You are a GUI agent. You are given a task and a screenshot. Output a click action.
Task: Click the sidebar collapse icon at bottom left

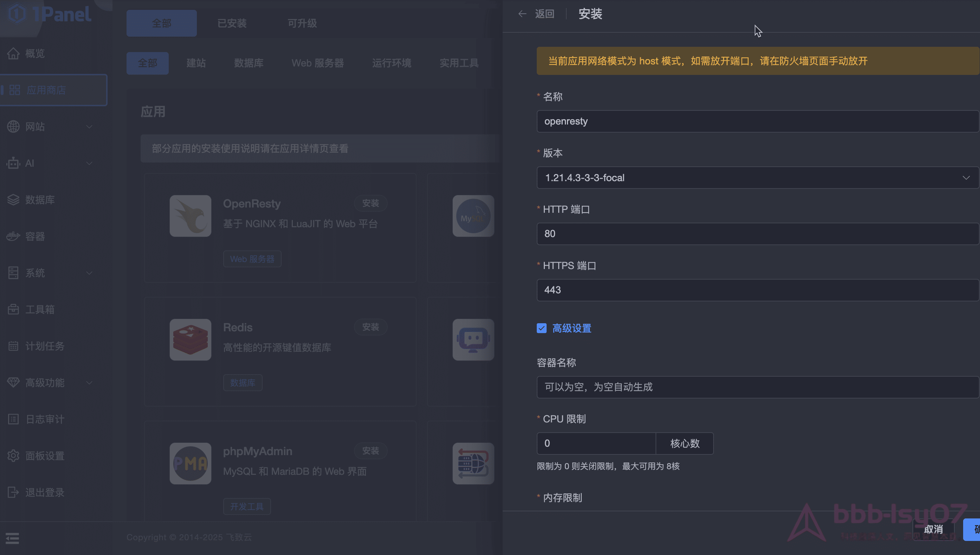tap(12, 538)
